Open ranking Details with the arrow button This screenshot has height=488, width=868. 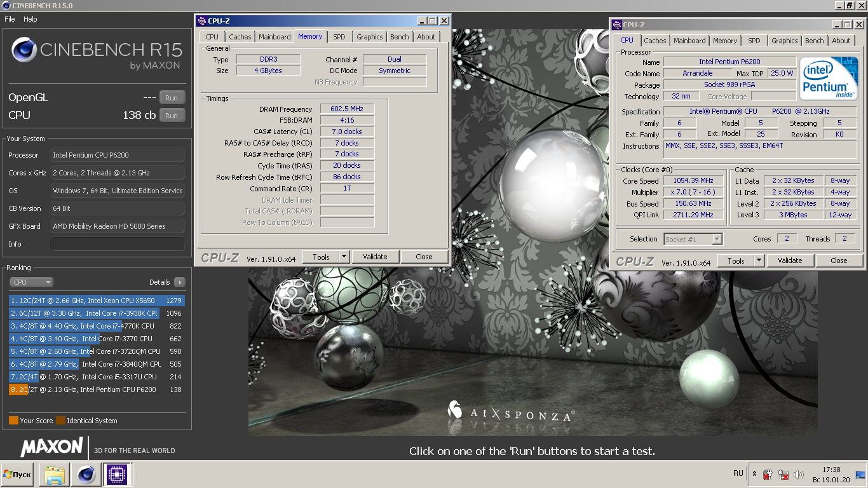coord(179,282)
